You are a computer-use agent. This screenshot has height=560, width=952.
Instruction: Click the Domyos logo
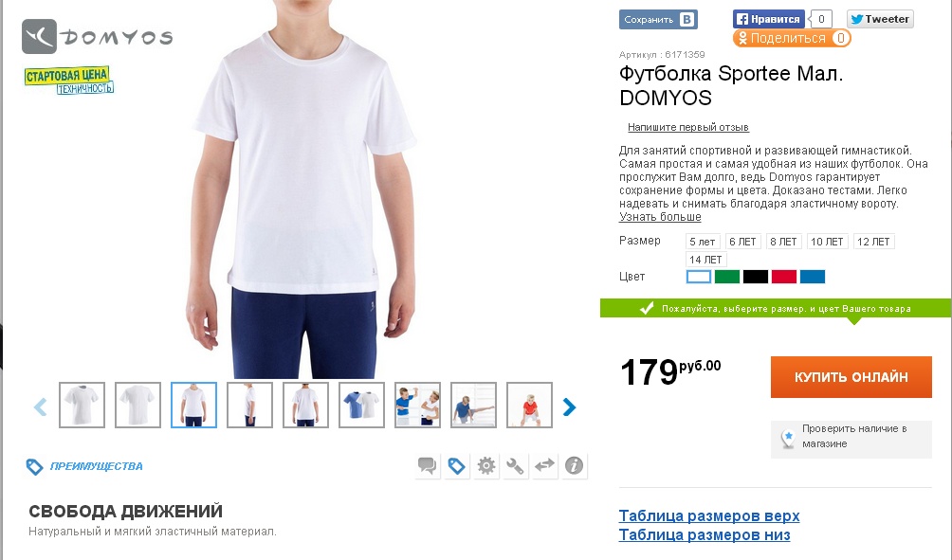(97, 37)
